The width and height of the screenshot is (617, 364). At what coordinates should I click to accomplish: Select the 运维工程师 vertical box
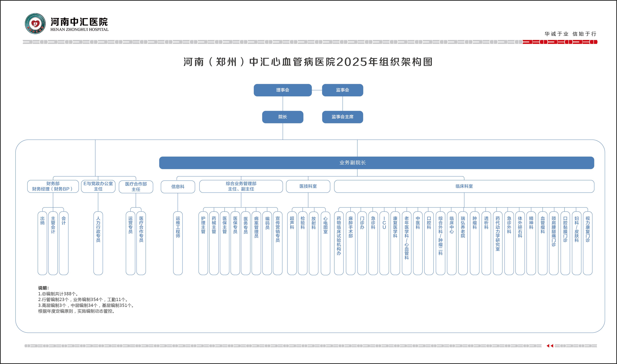click(x=178, y=243)
